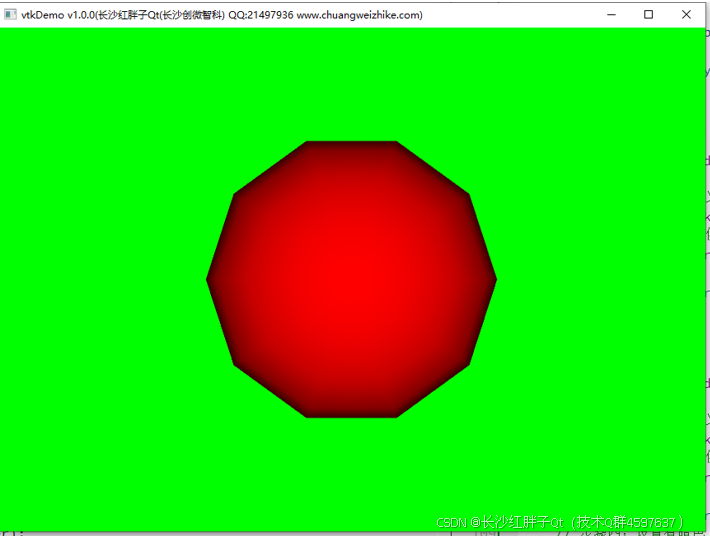Click the CSDN watermark text
This screenshot has width=710, height=536.
coord(453,522)
